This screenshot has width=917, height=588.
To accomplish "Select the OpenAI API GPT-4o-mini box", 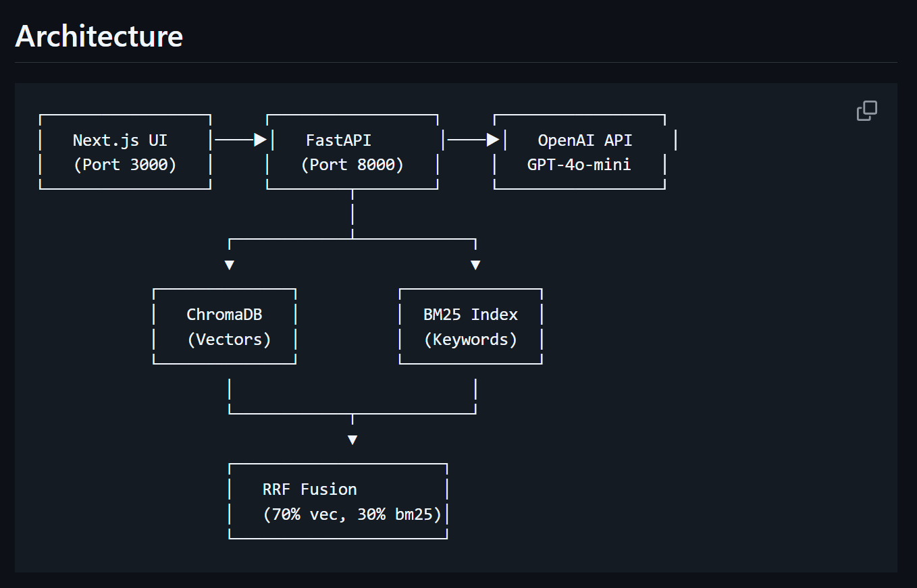I will [579, 152].
